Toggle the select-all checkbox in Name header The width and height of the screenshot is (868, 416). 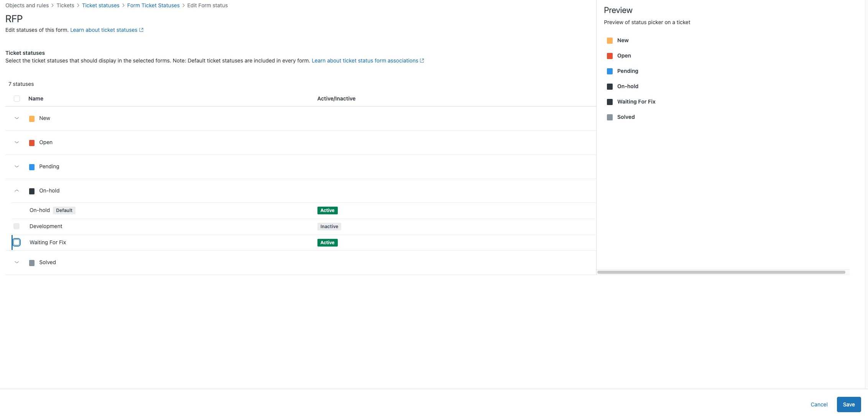click(17, 99)
